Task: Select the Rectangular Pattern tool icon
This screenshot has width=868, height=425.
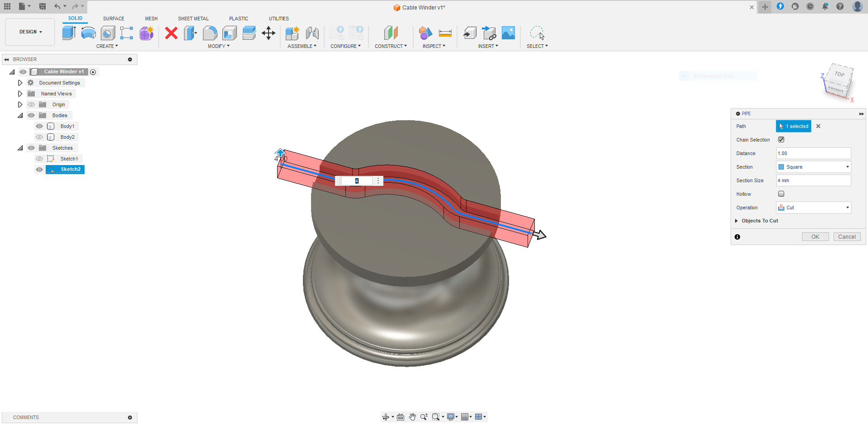Action: [x=127, y=33]
